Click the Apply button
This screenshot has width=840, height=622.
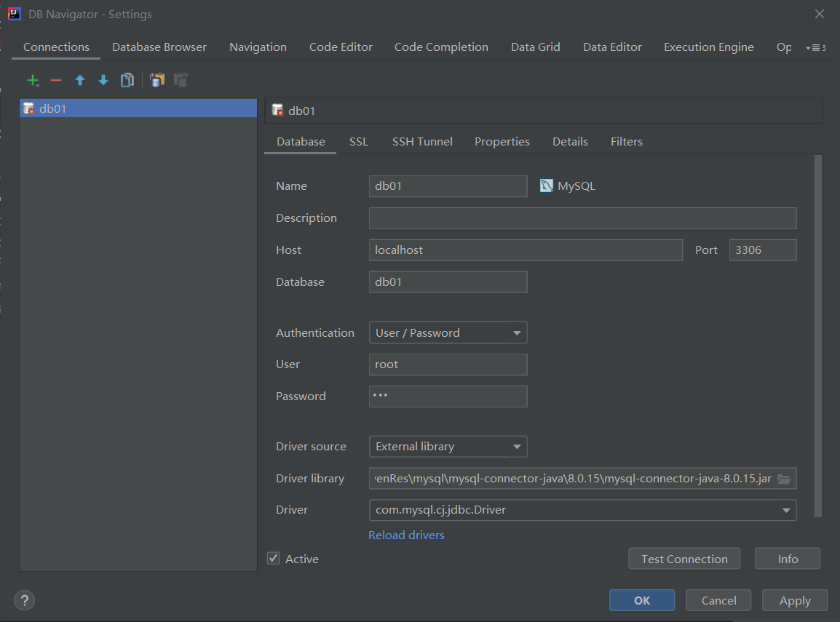point(794,600)
